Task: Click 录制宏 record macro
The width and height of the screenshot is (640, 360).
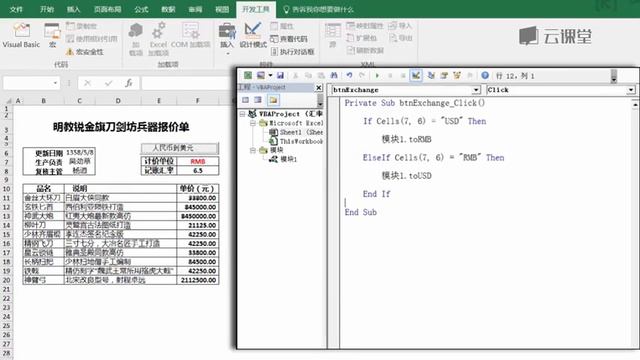Action: (x=81, y=26)
